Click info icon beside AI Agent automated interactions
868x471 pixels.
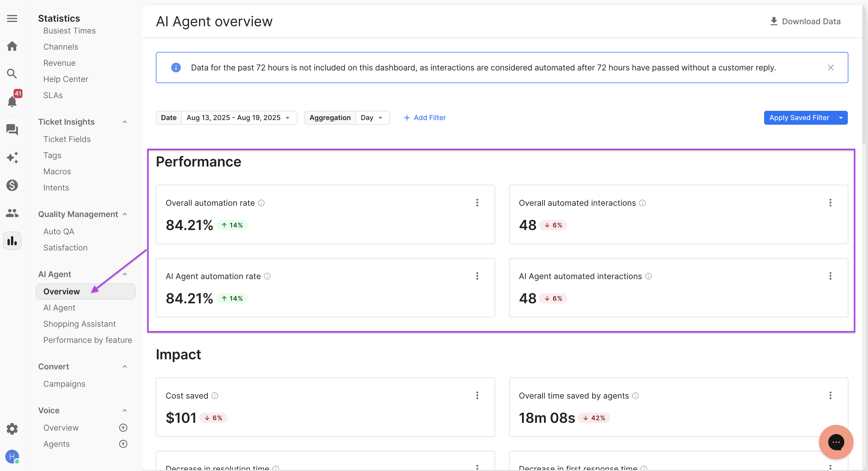pos(649,276)
